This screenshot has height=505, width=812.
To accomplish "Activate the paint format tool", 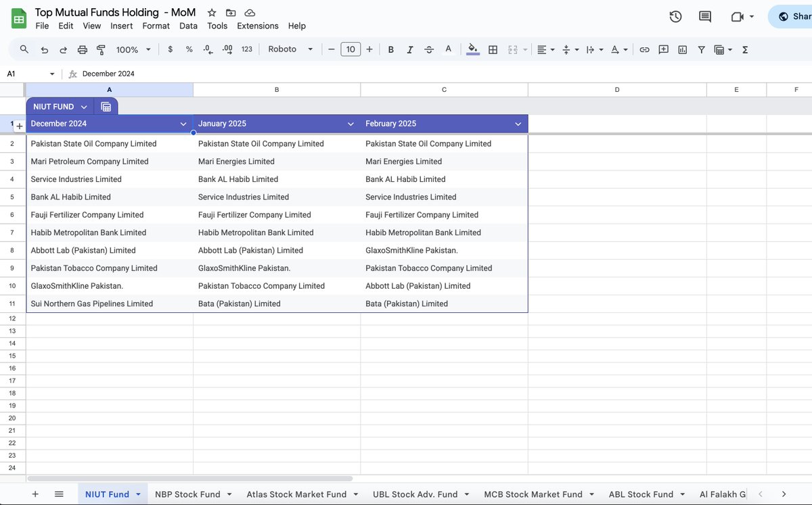I will [101, 49].
